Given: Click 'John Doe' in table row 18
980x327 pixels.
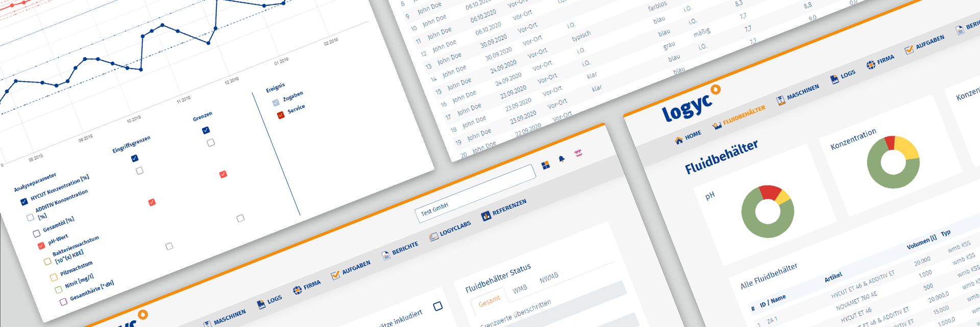Looking at the screenshot, I should [474, 121].
